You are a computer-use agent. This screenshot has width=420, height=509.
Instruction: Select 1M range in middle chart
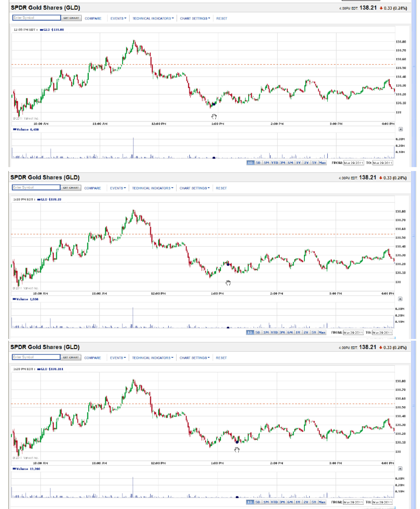click(x=266, y=332)
